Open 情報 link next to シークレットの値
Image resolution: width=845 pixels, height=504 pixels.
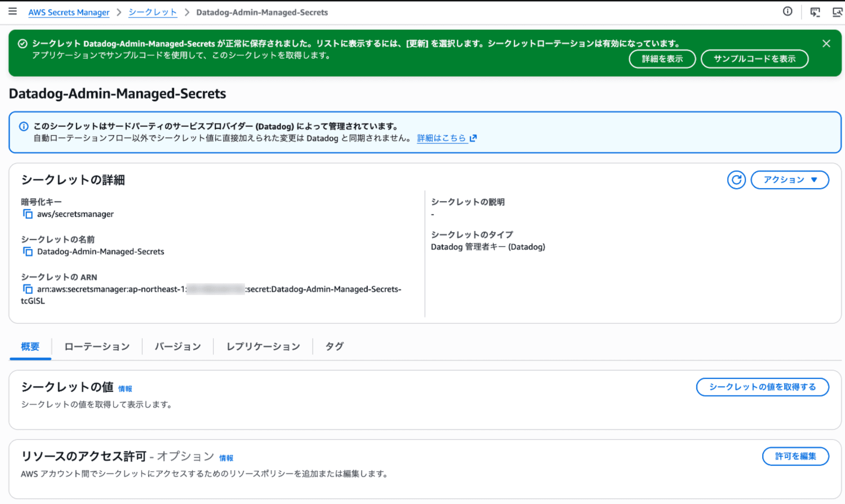pos(125,389)
